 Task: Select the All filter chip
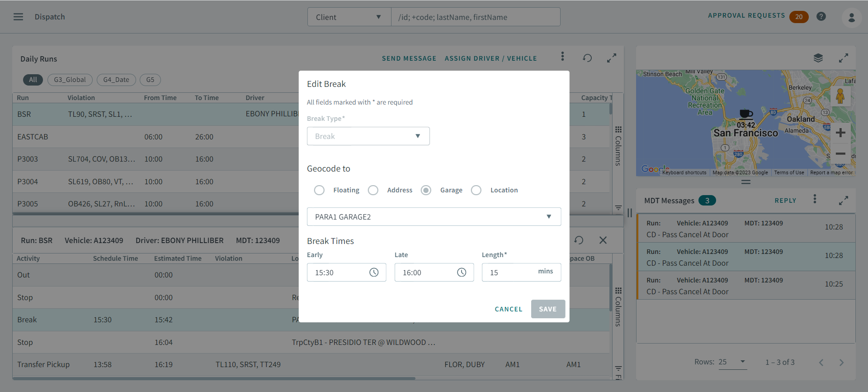tap(33, 80)
